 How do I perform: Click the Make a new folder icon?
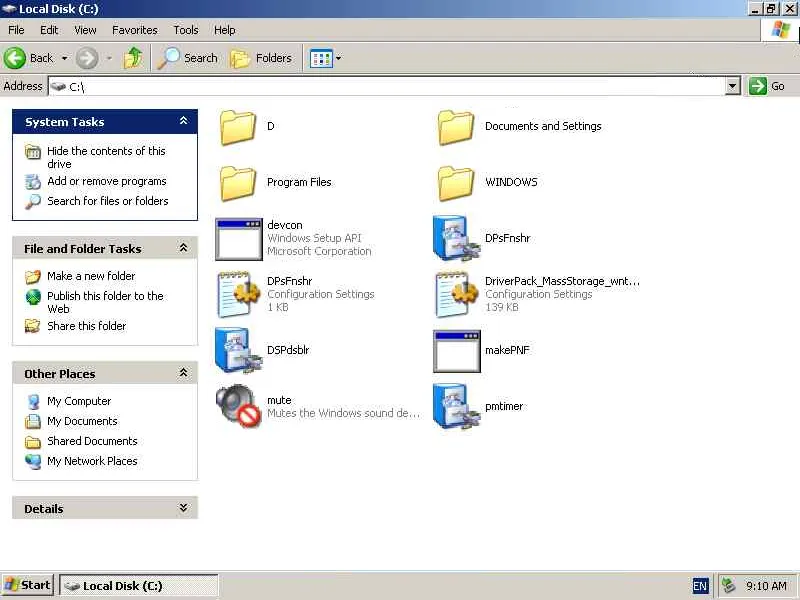coord(33,277)
